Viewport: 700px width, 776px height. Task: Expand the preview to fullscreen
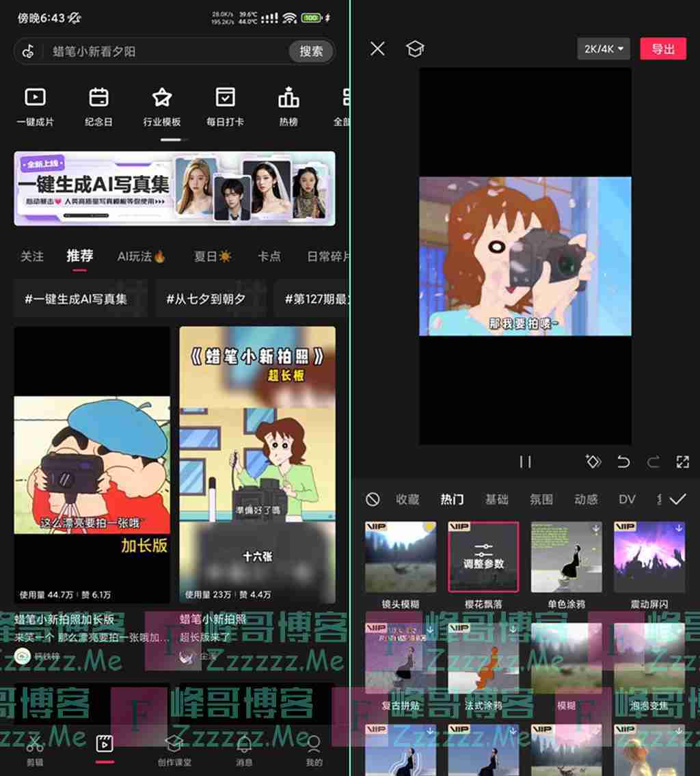[683, 461]
